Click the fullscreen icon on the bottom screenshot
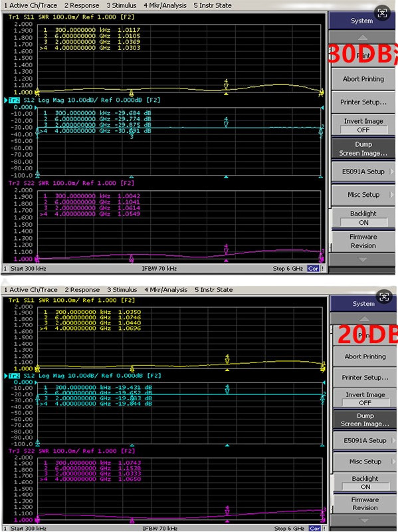 (384, 297)
